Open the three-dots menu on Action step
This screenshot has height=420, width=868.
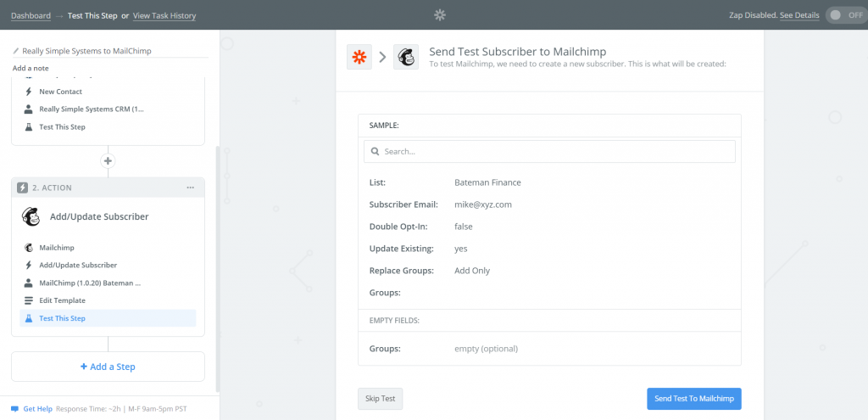191,188
